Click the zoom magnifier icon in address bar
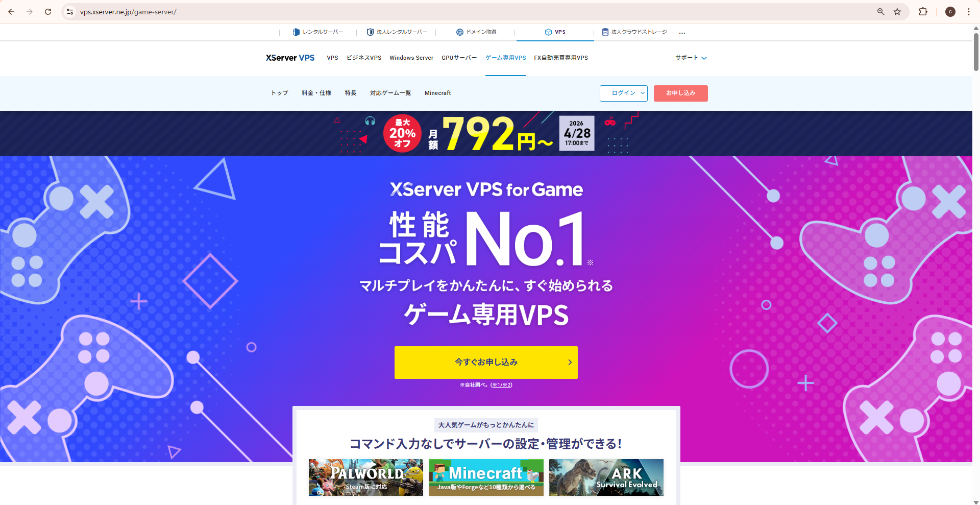 [x=881, y=12]
